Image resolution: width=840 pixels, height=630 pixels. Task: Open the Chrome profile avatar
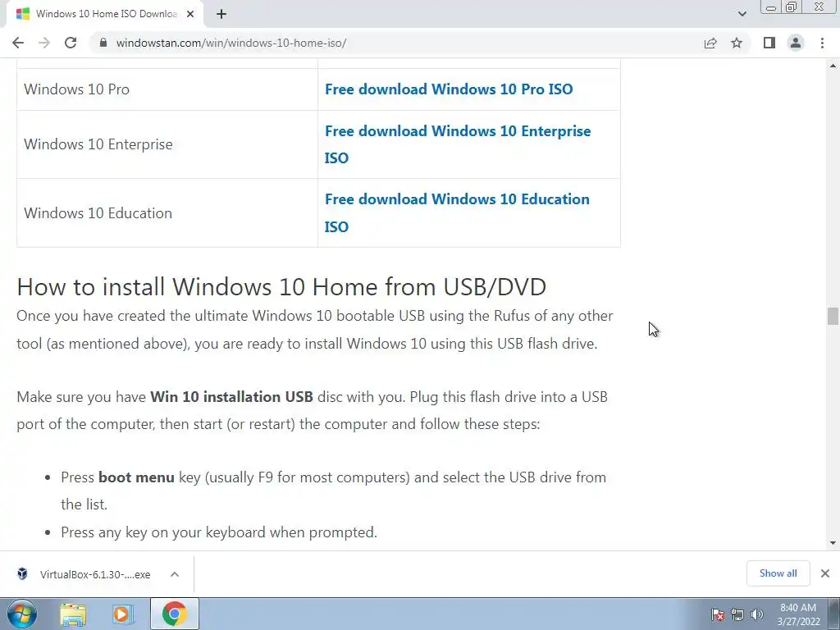click(796, 43)
